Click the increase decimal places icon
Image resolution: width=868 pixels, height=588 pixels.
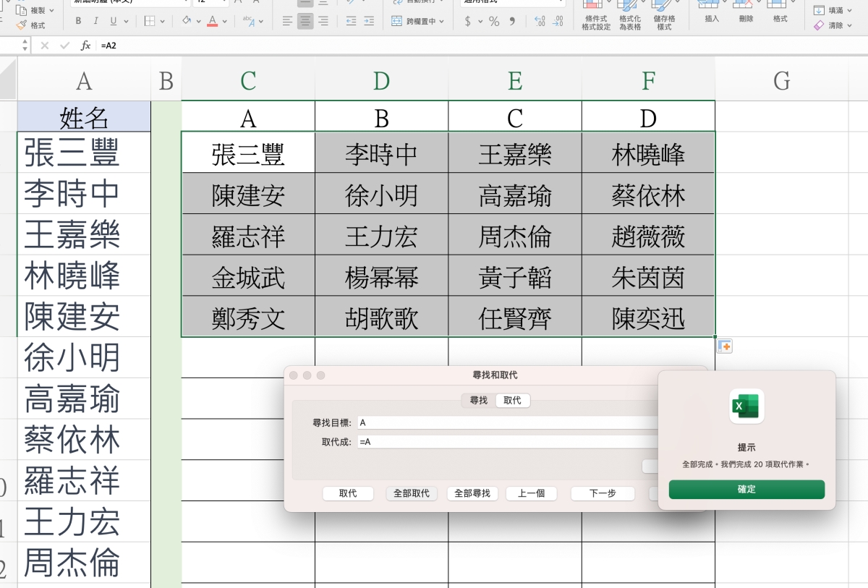coord(539,21)
